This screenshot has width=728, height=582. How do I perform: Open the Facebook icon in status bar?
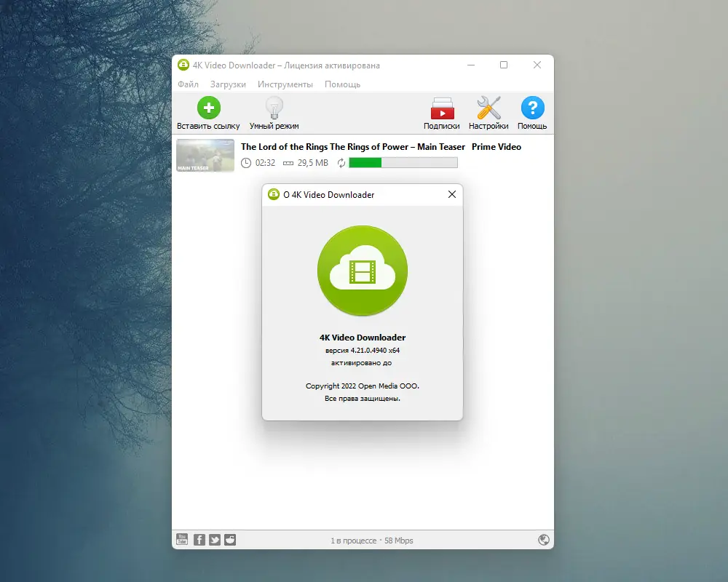coord(199,540)
